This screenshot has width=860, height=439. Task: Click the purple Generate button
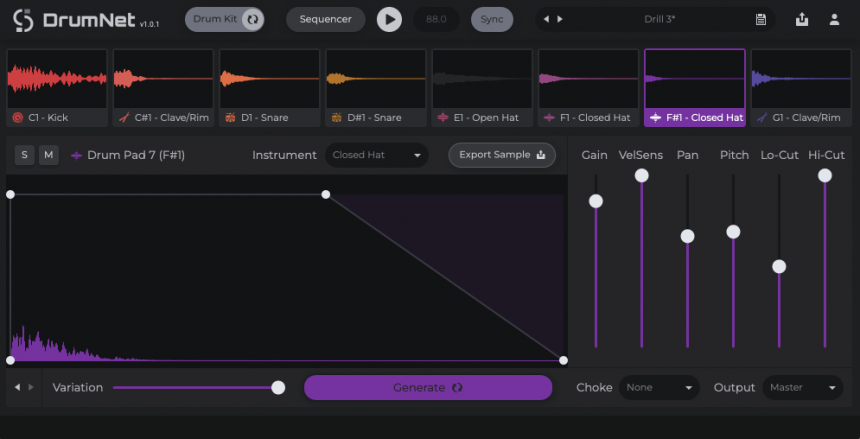(x=428, y=387)
